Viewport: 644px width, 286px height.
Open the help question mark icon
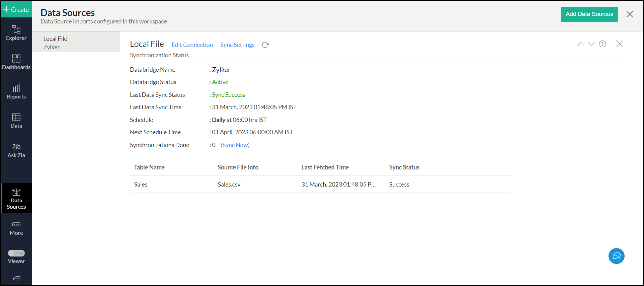tap(602, 44)
